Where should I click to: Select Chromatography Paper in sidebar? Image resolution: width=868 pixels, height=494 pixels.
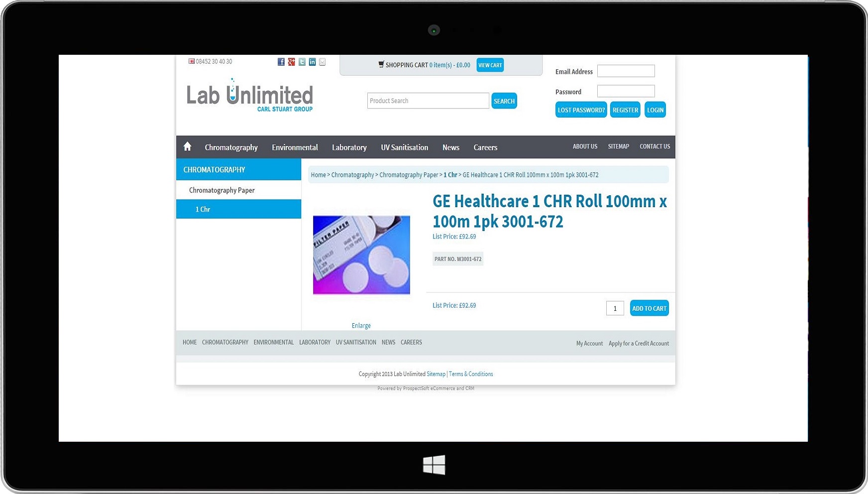[221, 190]
